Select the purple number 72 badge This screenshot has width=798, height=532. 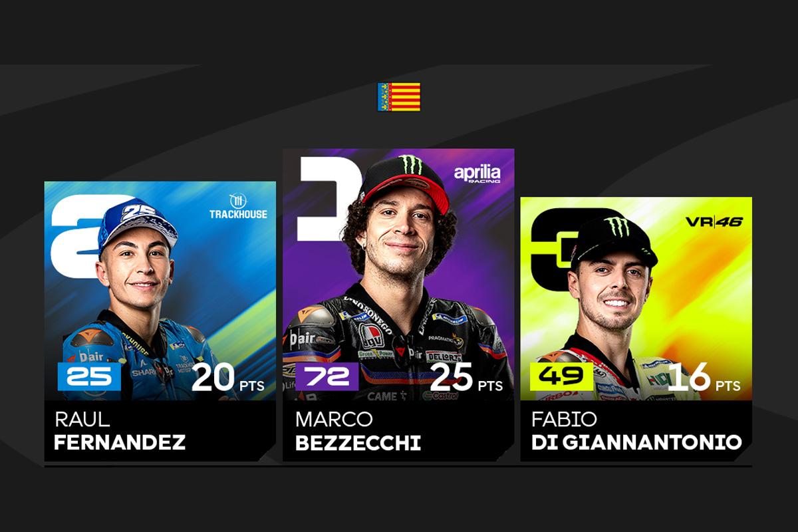coord(327,377)
